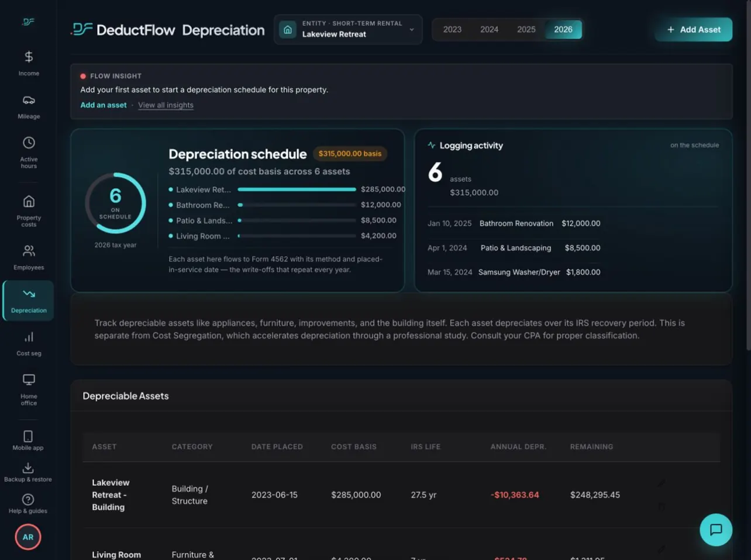This screenshot has width=751, height=560.
Task: Click the 6 on schedule progress ring
Action: coord(115,203)
